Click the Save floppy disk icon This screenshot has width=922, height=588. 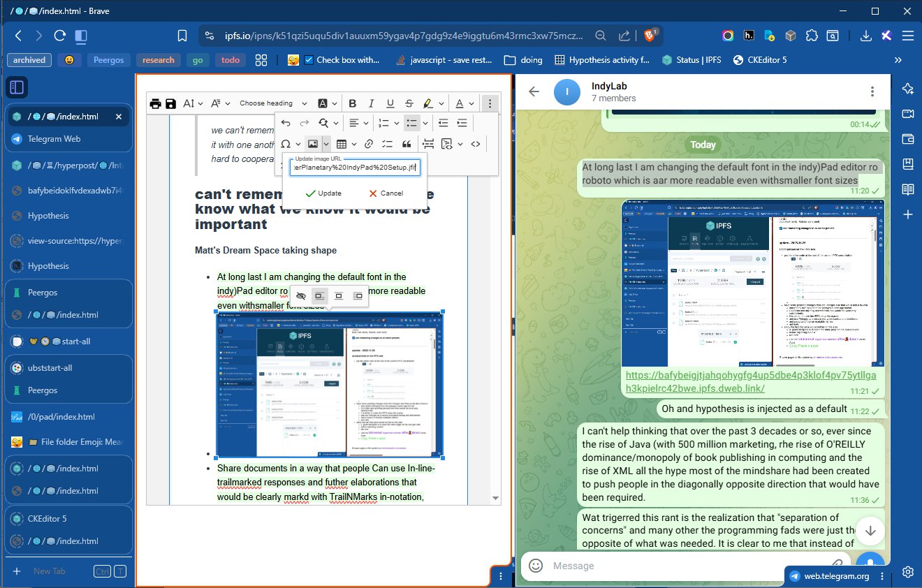pyautogui.click(x=170, y=103)
